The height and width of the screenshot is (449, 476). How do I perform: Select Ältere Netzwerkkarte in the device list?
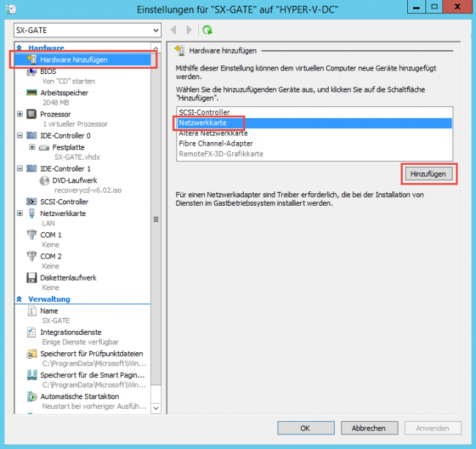click(213, 133)
